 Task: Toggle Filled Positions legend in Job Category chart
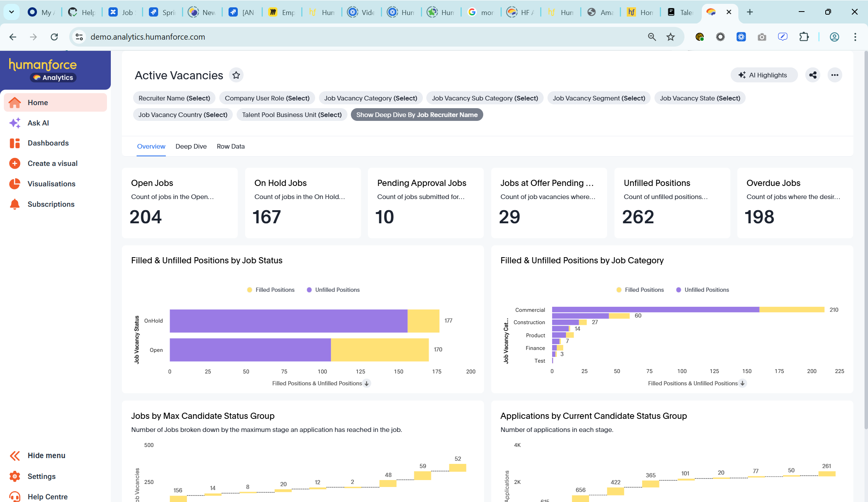pyautogui.click(x=640, y=290)
